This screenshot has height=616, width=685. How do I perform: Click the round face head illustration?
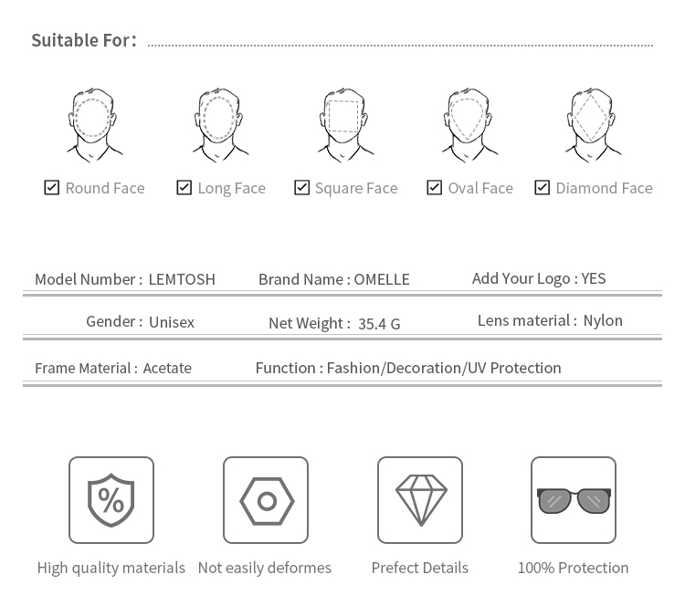(92, 123)
